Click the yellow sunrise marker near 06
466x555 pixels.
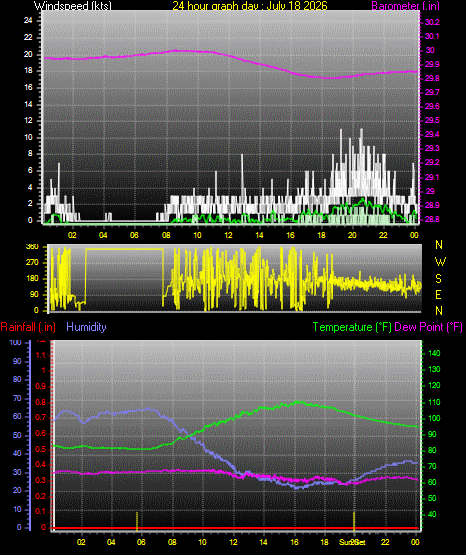[x=137, y=521]
